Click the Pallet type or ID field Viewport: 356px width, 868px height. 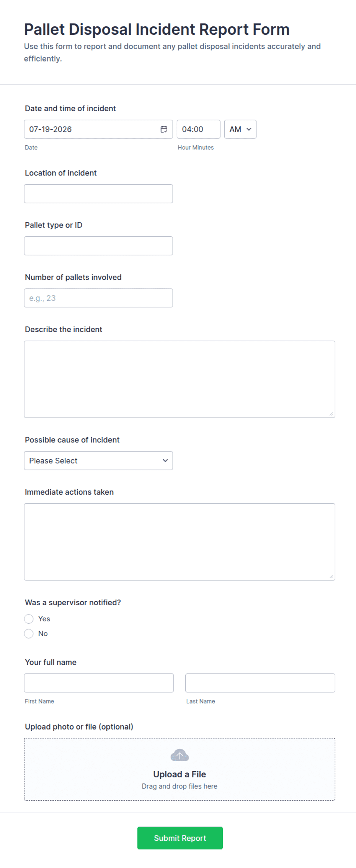[x=98, y=246]
